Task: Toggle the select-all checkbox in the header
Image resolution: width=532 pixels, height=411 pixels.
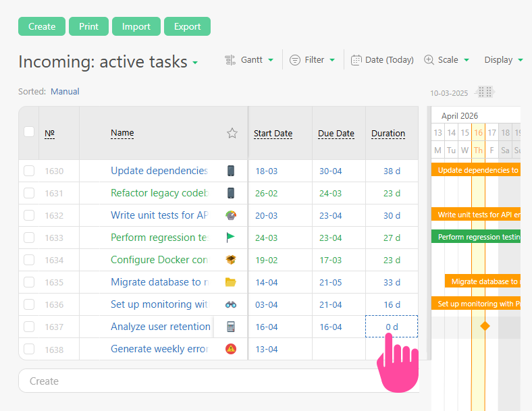Action: (29, 132)
